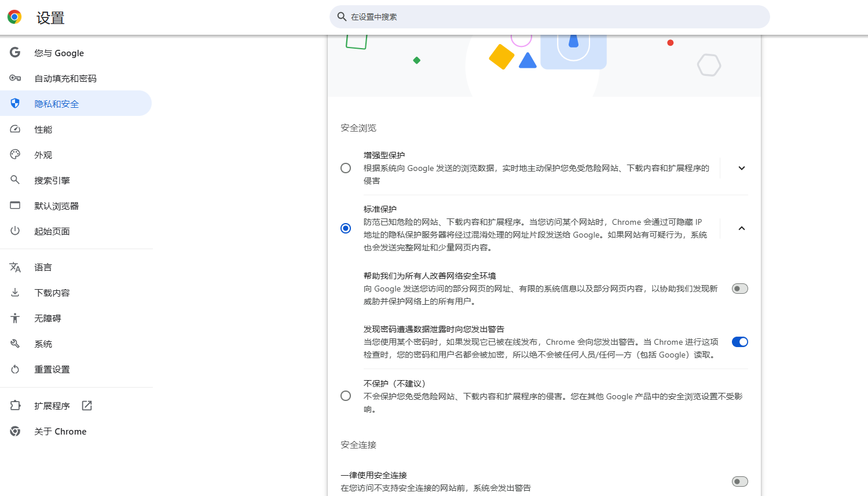Click the accessibility figure icon for 无障碍

coord(15,318)
